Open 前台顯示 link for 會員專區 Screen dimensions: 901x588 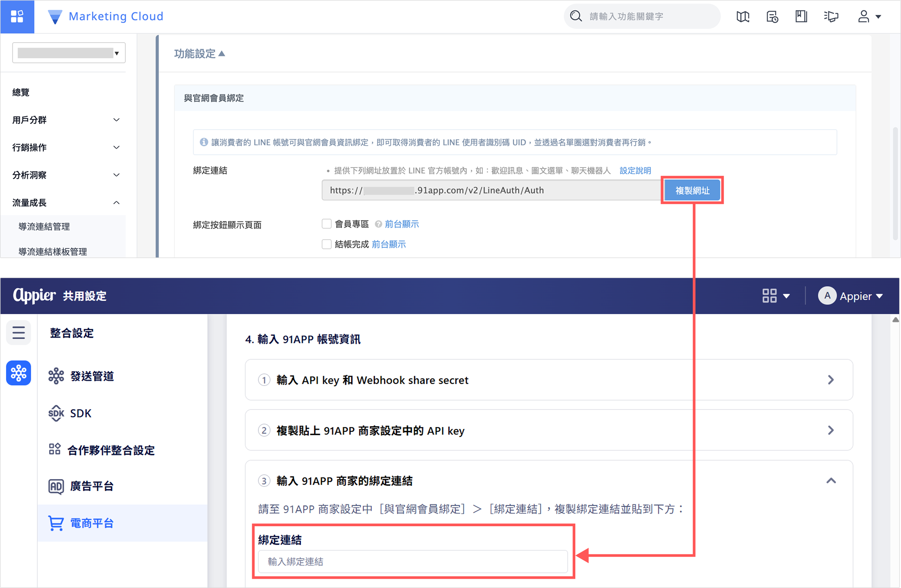tap(402, 224)
